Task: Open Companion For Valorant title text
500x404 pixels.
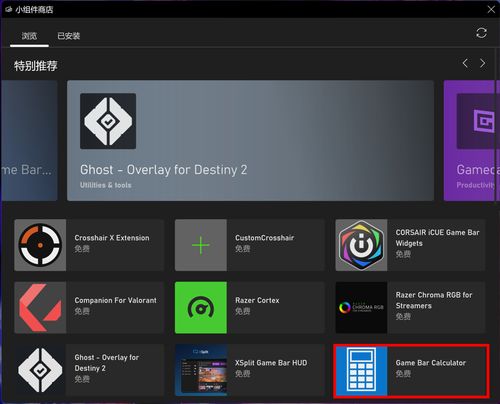Action: (115, 300)
